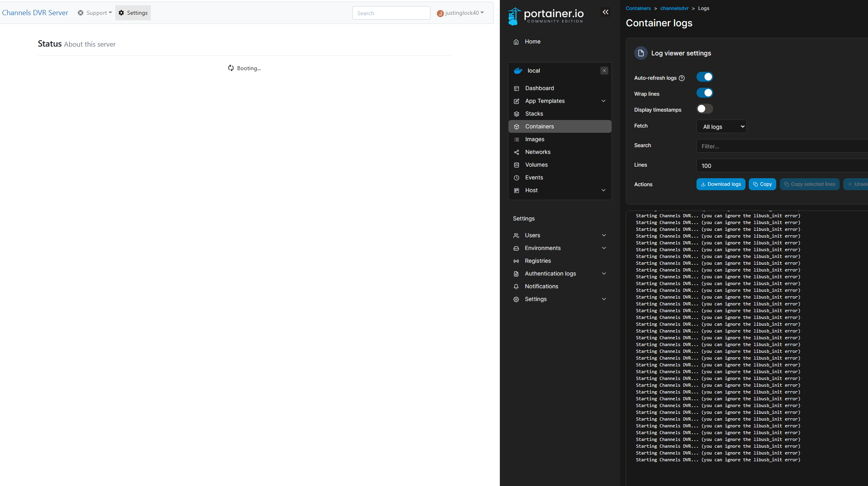The height and width of the screenshot is (486, 868).
Task: Close the local environment with X button
Action: pos(604,71)
